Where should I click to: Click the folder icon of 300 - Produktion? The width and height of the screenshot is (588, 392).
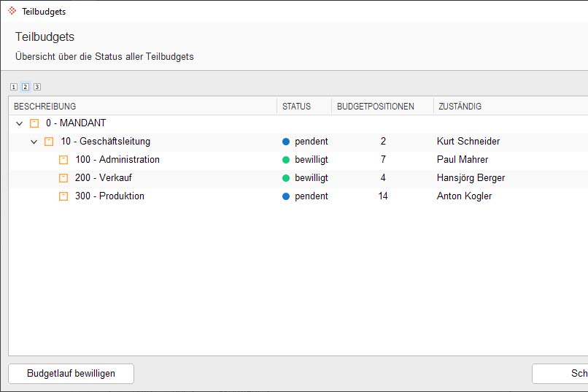(x=63, y=196)
